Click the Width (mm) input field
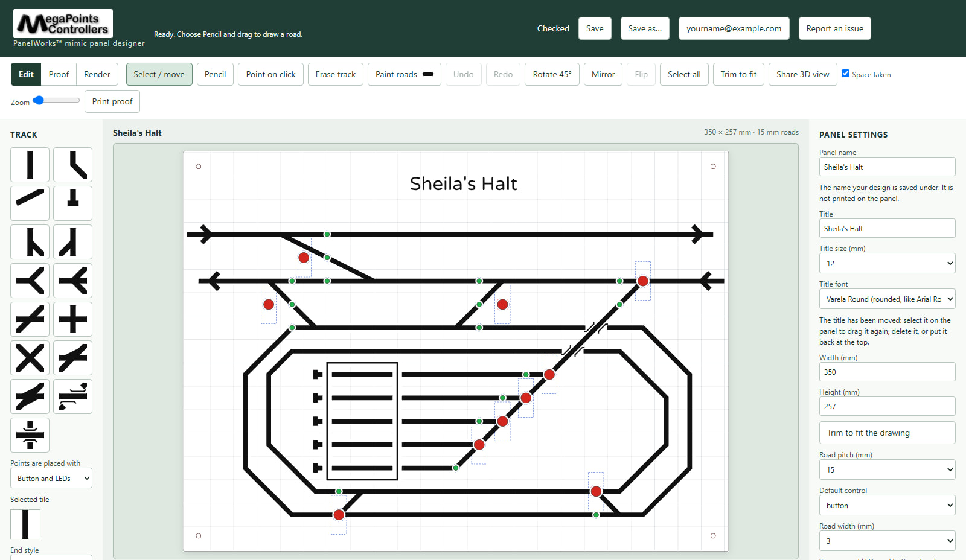Screen dimensions: 966x560 click(887, 372)
